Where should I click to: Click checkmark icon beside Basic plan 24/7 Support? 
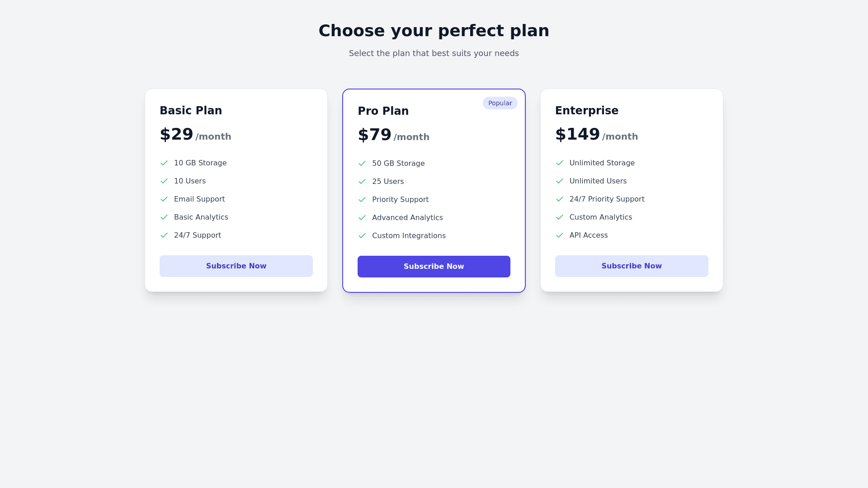point(164,235)
